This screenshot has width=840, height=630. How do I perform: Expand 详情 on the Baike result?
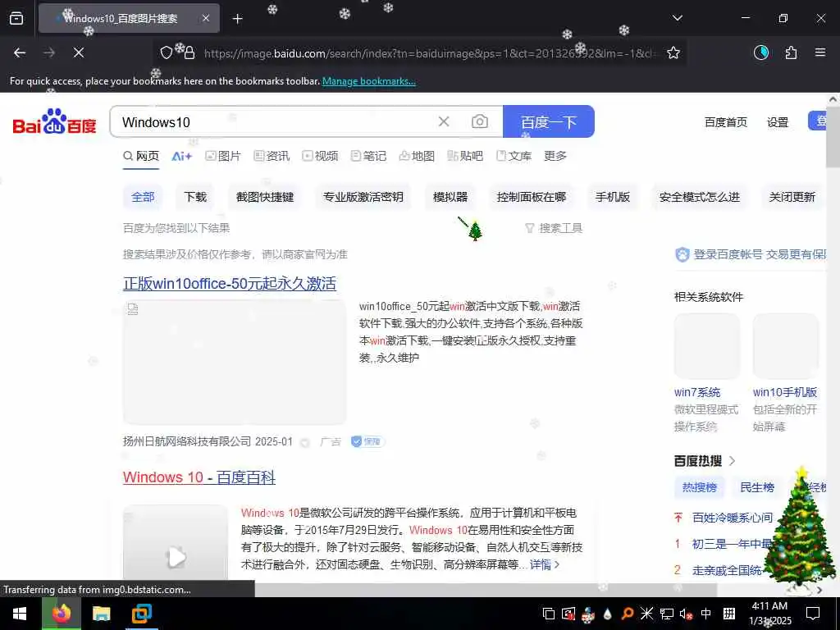[545, 564]
